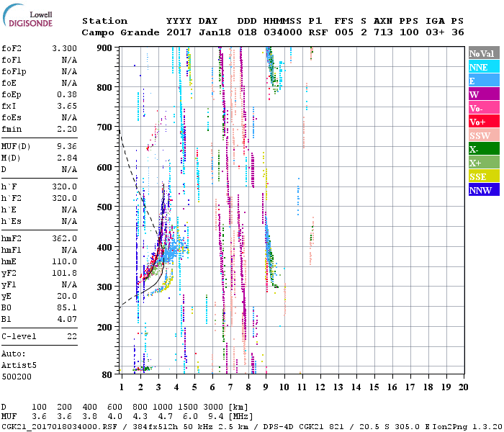Select the X+ light green legend swatch
This screenshot has width=504, height=432.
point(484,163)
